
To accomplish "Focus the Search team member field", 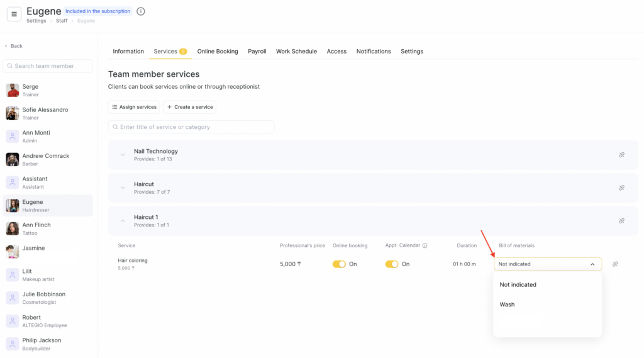I will coord(48,66).
